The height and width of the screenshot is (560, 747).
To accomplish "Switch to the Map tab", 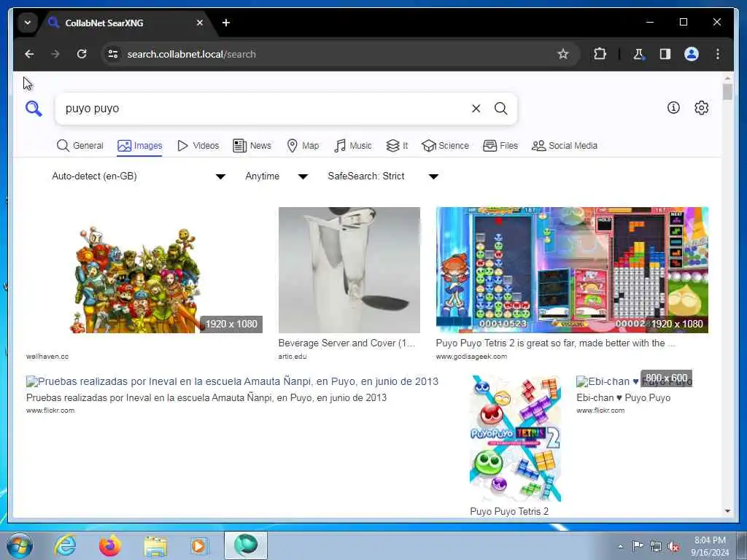I will 303,146.
